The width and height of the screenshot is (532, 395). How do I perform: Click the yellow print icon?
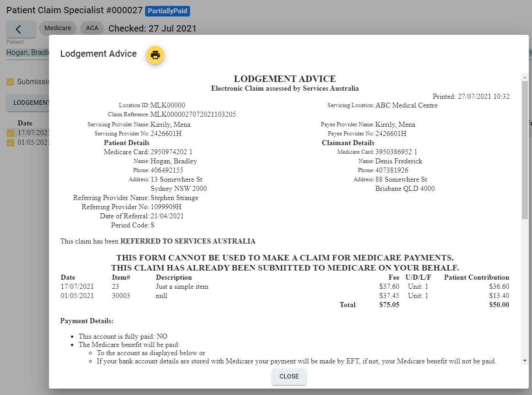click(155, 54)
